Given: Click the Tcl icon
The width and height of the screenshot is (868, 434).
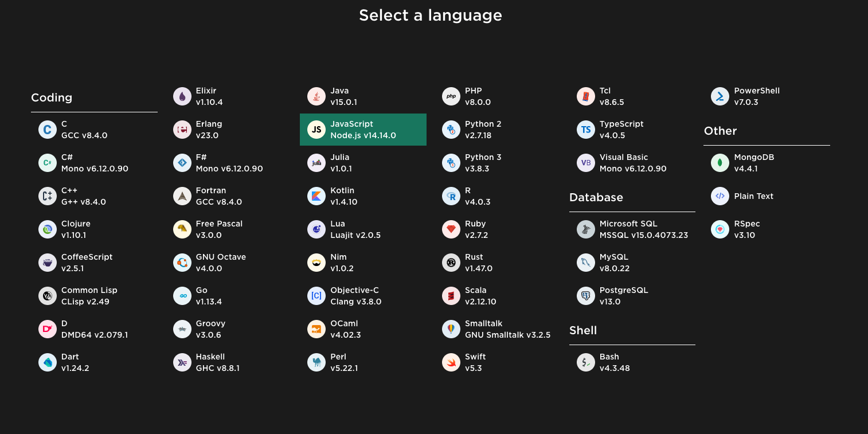Looking at the screenshot, I should [586, 96].
